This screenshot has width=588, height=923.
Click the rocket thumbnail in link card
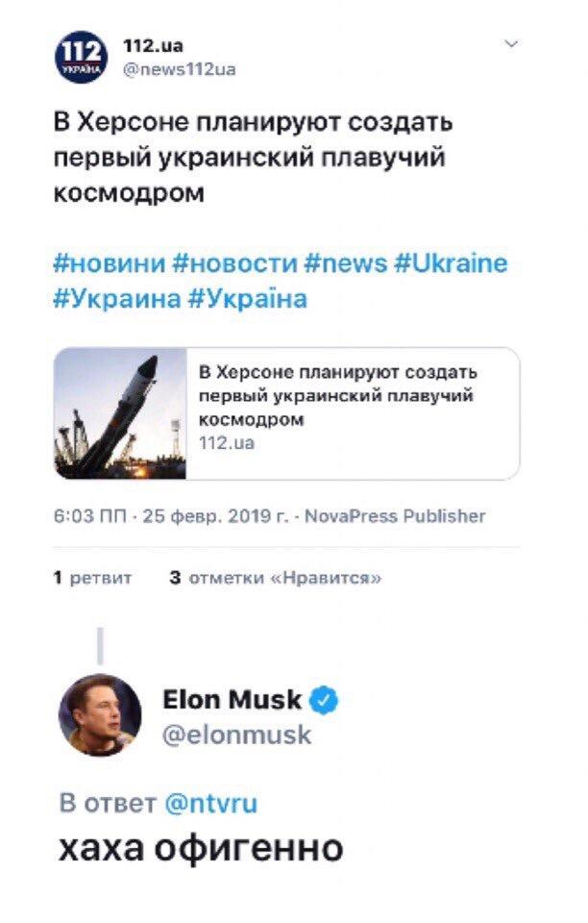(x=120, y=412)
